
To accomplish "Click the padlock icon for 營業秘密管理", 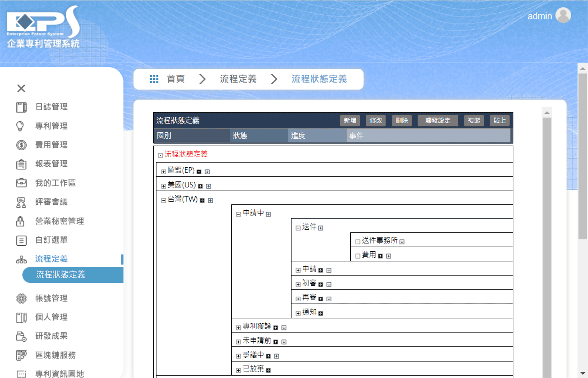I will [21, 221].
